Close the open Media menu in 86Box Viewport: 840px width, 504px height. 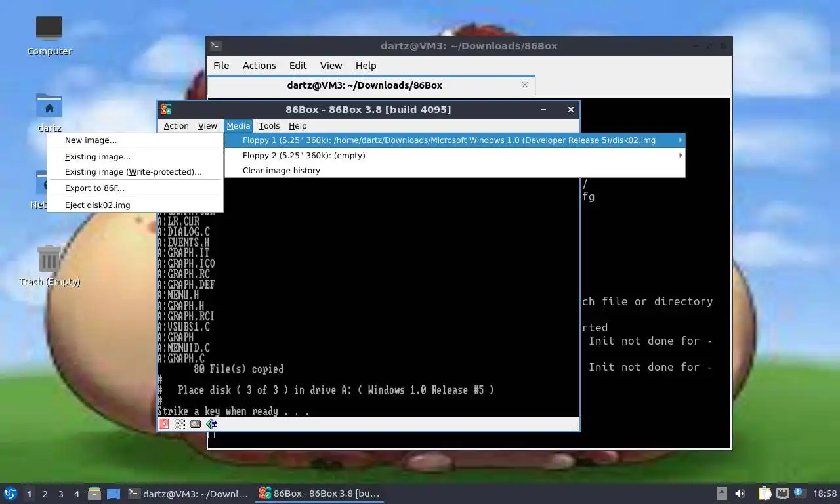click(238, 126)
